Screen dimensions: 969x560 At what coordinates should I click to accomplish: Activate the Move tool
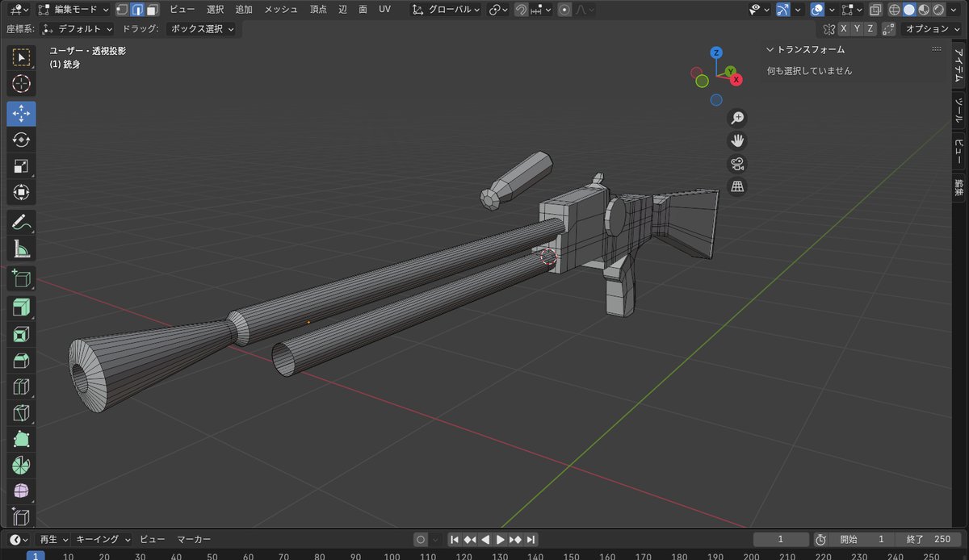coord(21,114)
